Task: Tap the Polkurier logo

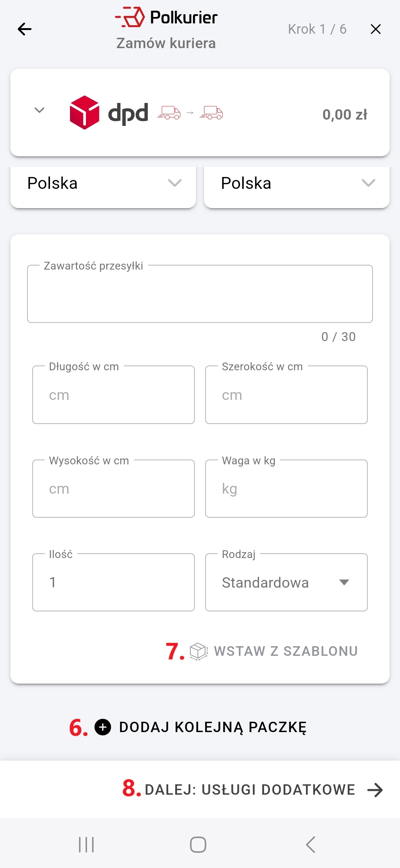Action: coord(166,17)
